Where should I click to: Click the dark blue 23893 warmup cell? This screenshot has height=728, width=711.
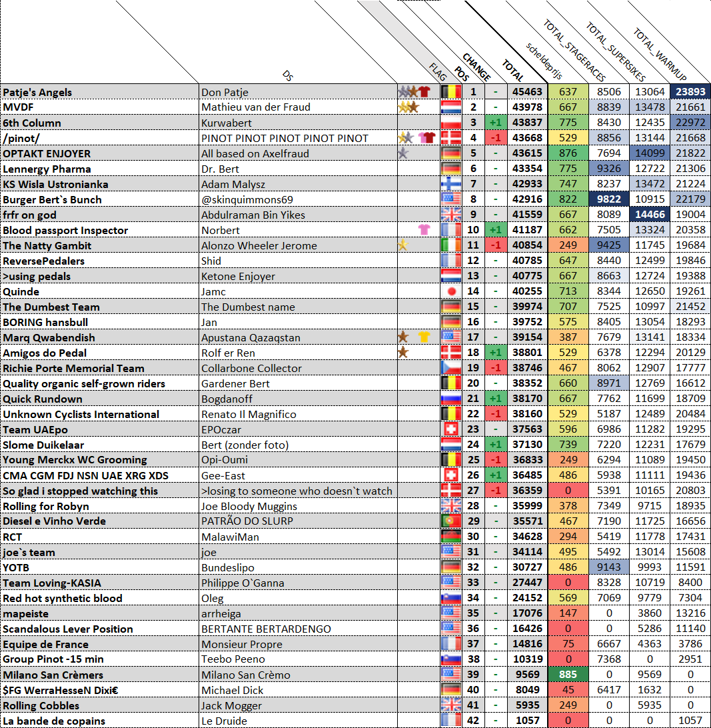[x=690, y=91]
